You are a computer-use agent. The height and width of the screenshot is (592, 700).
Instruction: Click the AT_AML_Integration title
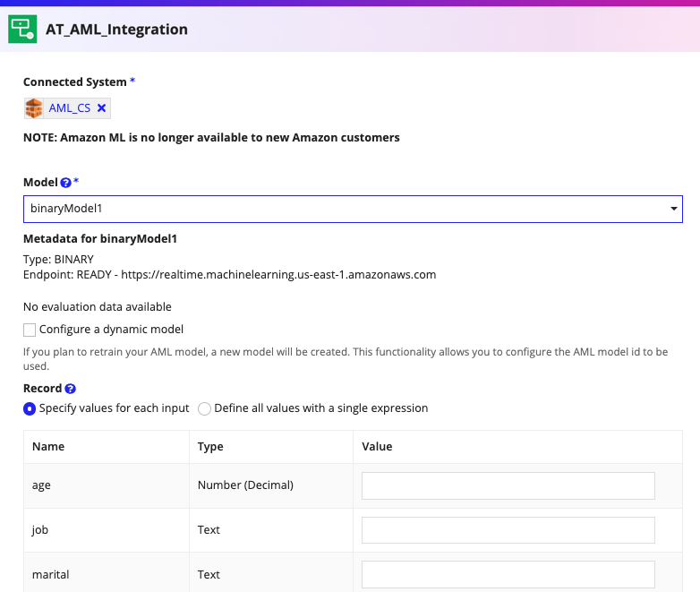tap(116, 30)
